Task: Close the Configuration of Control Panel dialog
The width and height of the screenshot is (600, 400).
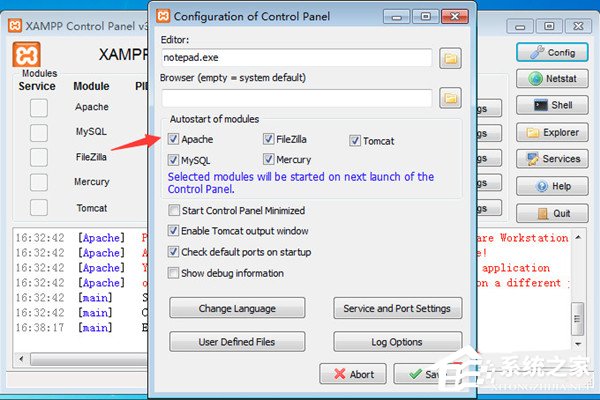Action: pos(455,16)
